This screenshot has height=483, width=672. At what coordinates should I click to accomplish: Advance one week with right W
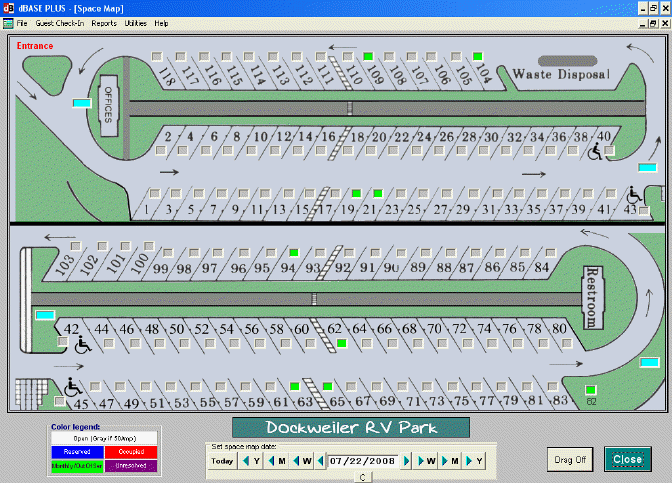[426, 461]
